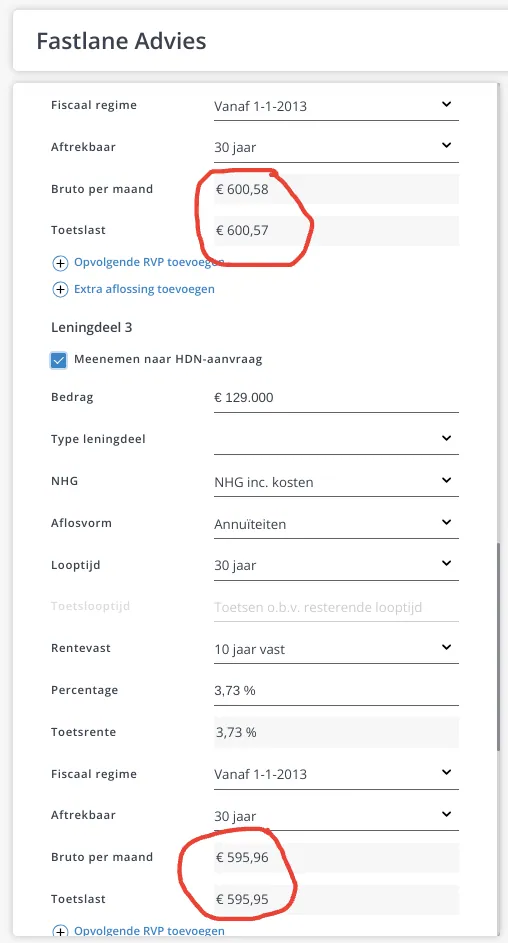Click Percentage field 3,73 %

coord(336,690)
